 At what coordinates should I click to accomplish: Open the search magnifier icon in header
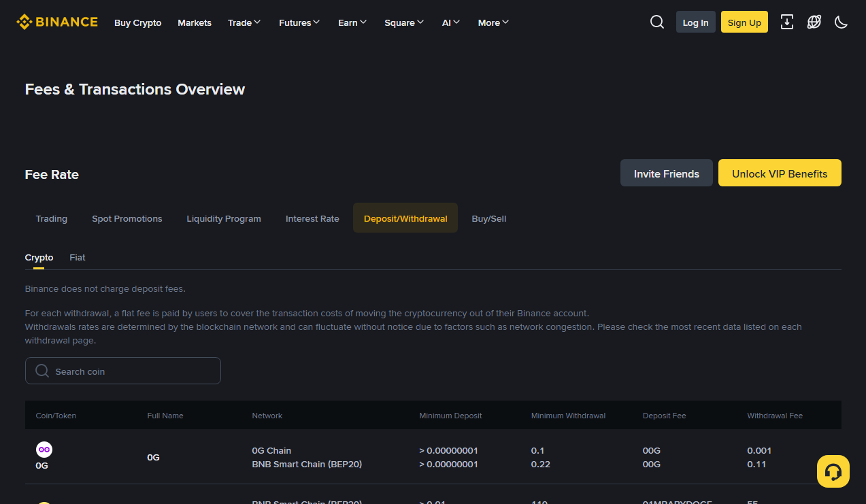click(657, 22)
